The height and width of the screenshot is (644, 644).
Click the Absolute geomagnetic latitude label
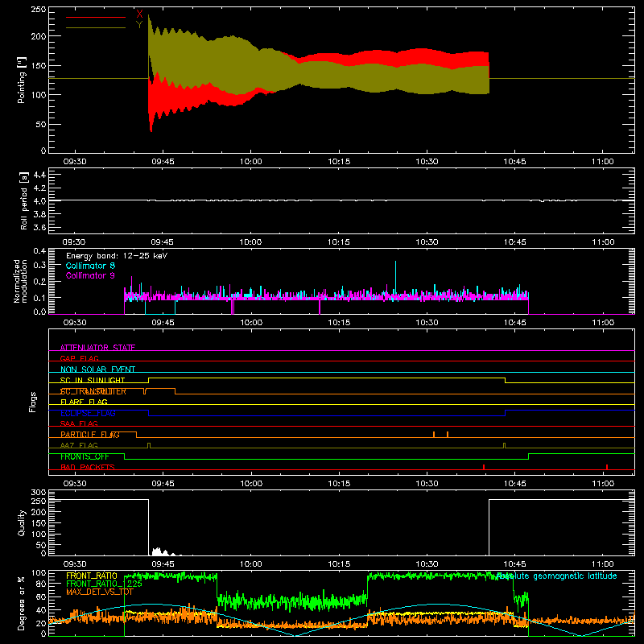557,576
